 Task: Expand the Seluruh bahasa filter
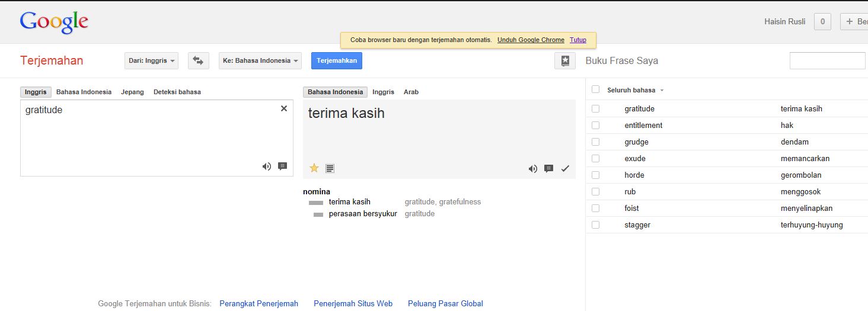click(x=636, y=90)
